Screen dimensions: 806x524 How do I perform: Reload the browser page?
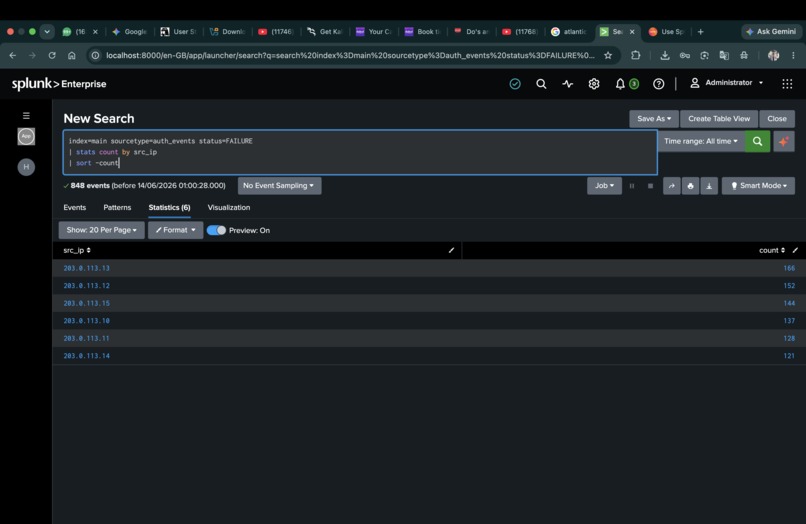(52, 56)
